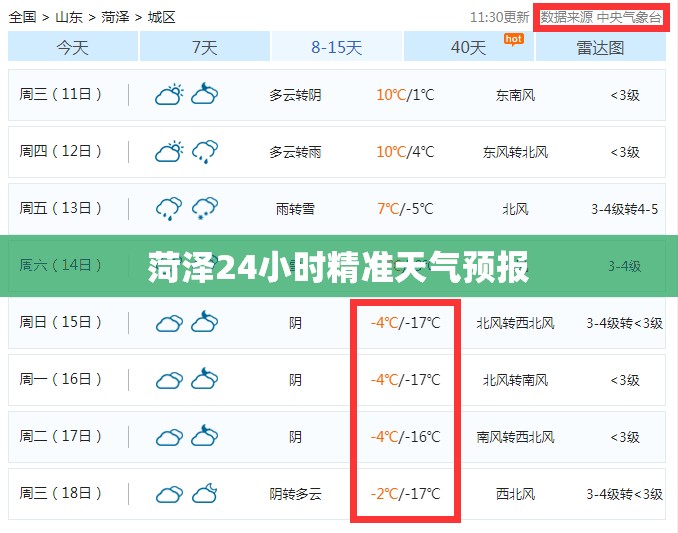The width and height of the screenshot is (678, 533).
Task: Click daytime overcast icon for 周日 15日
Action: [x=169, y=323]
